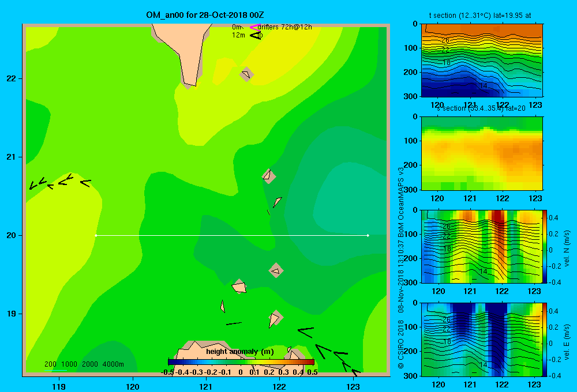Click the 'vel. N (m/s)' axis label

567,248
